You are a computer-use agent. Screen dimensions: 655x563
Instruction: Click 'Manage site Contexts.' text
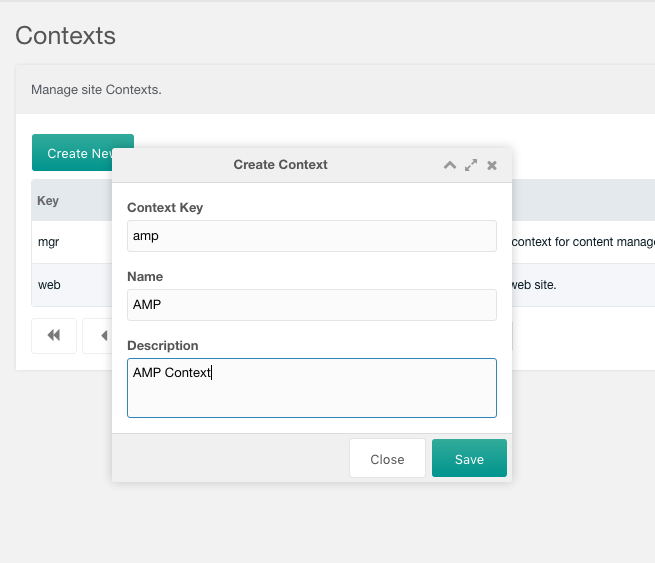pyautogui.click(x=96, y=90)
